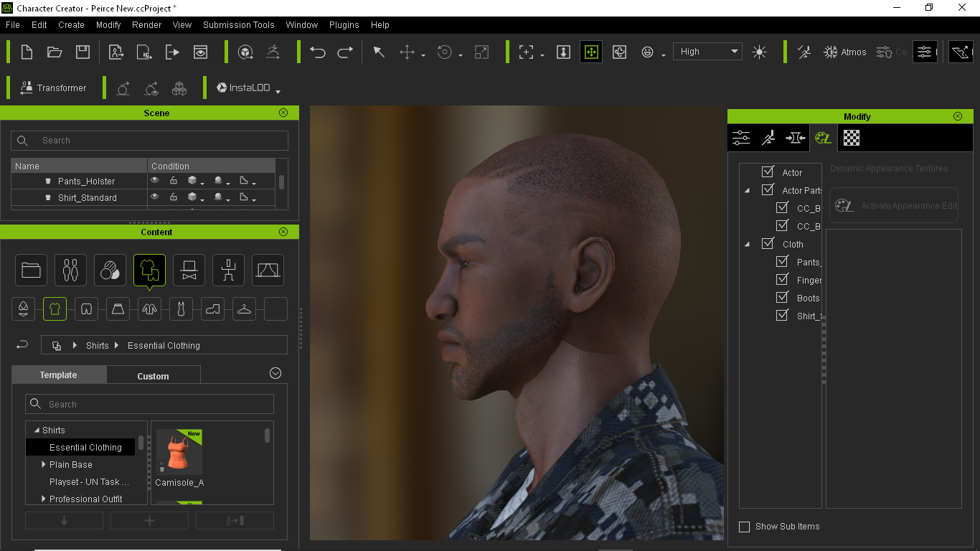
Task: Click the green highlighted camera pan icon
Action: tap(591, 52)
